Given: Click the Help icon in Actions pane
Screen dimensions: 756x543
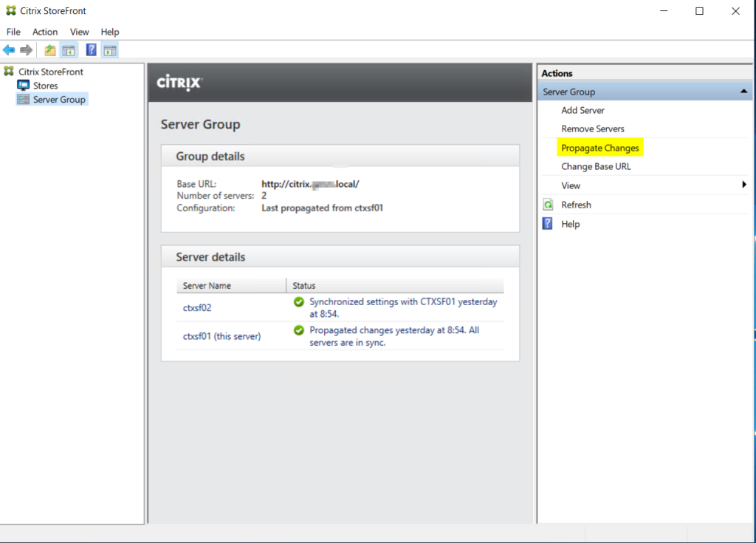Looking at the screenshot, I should 548,224.
